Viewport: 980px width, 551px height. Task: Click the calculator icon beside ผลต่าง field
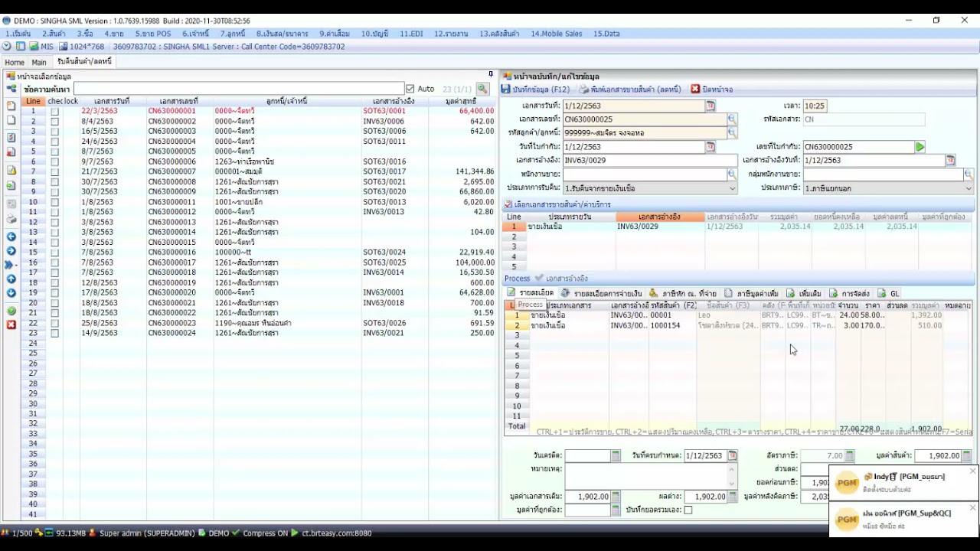pos(732,497)
